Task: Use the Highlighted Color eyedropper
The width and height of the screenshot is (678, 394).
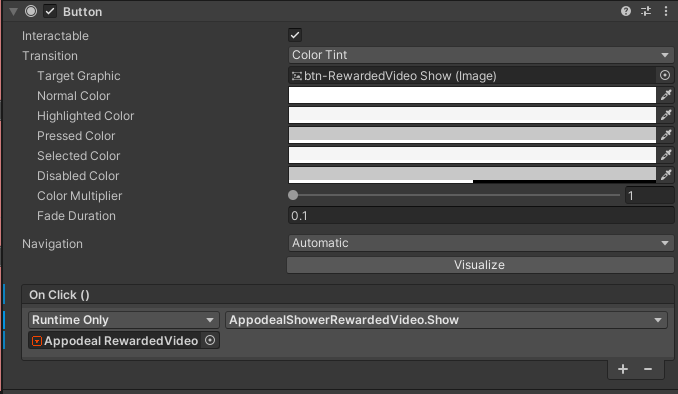Action: coord(666,115)
